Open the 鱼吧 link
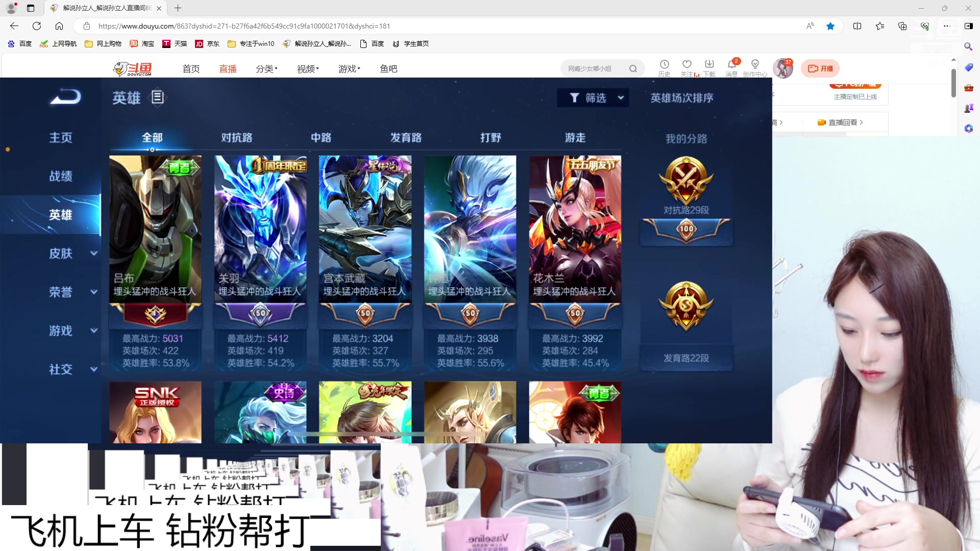The image size is (980, 551). coord(388,69)
